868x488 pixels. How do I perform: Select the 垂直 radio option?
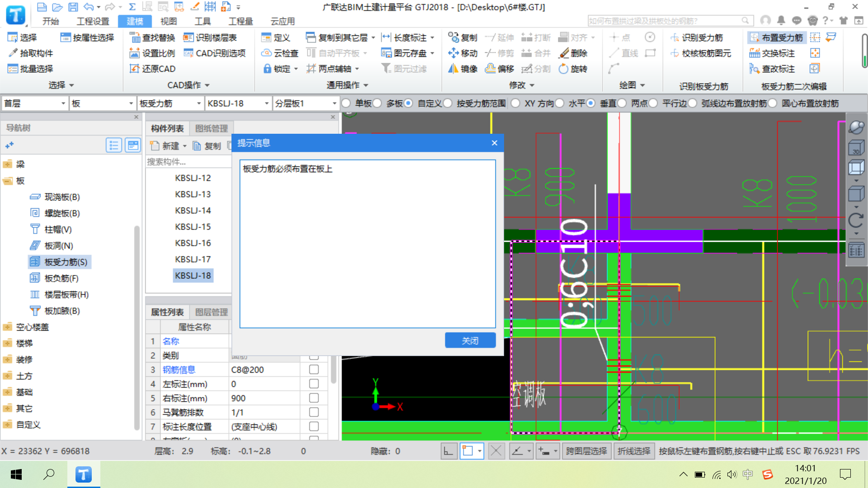(x=590, y=103)
